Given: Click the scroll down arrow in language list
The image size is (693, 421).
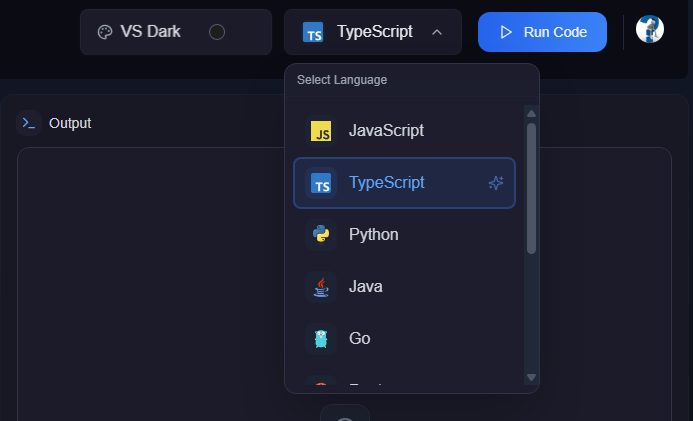Looking at the screenshot, I should click(x=532, y=377).
